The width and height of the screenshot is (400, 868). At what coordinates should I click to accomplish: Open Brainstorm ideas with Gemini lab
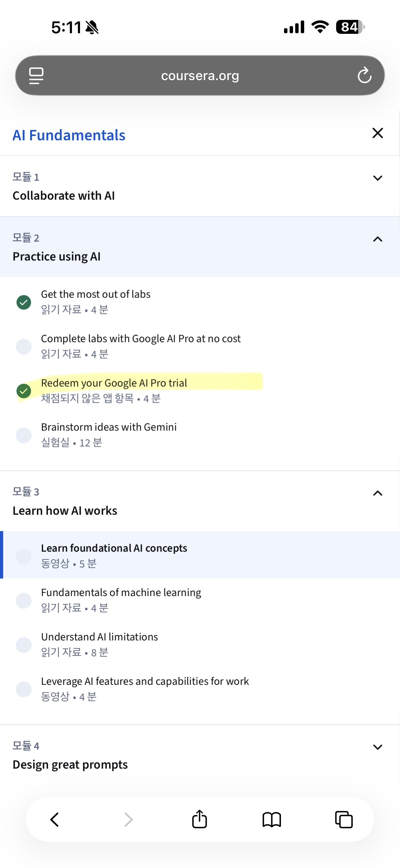[109, 427]
